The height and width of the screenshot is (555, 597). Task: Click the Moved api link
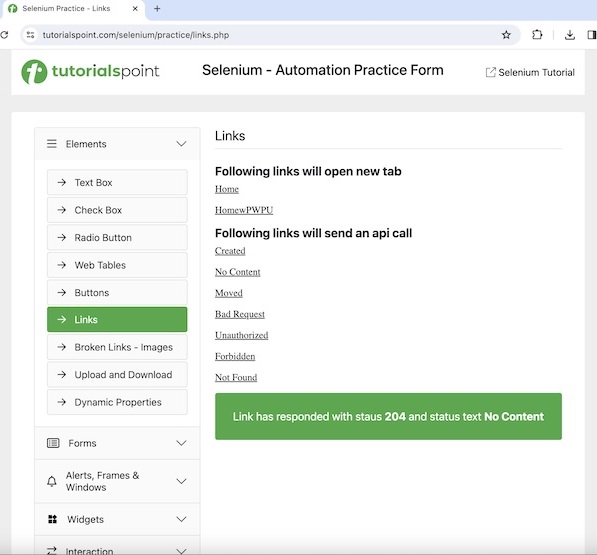click(229, 293)
